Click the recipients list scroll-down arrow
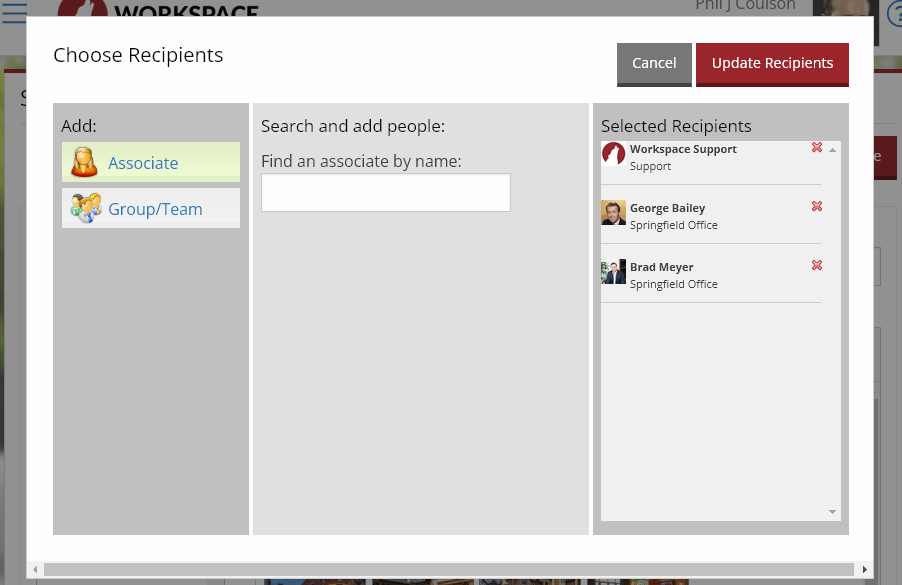 831,512
